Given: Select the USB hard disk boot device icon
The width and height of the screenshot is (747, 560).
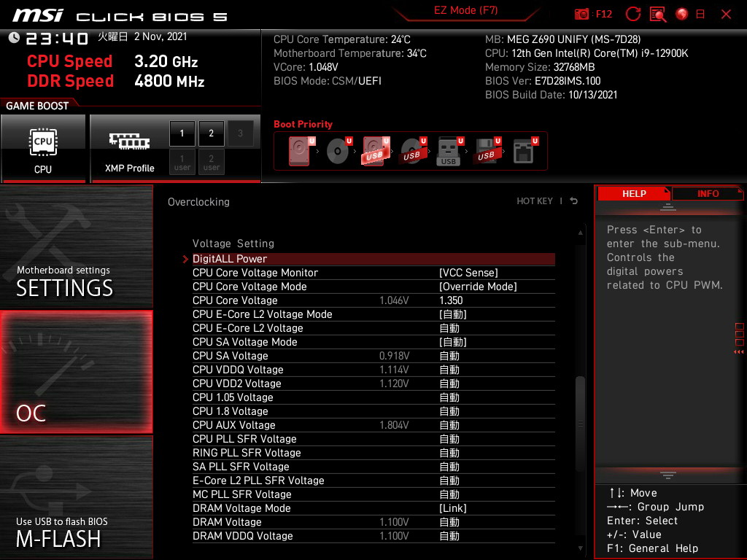Looking at the screenshot, I should coord(376,151).
